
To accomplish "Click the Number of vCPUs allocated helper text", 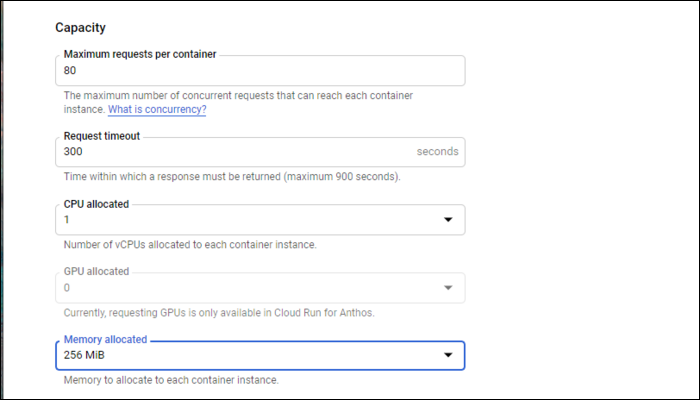I will tap(190, 245).
